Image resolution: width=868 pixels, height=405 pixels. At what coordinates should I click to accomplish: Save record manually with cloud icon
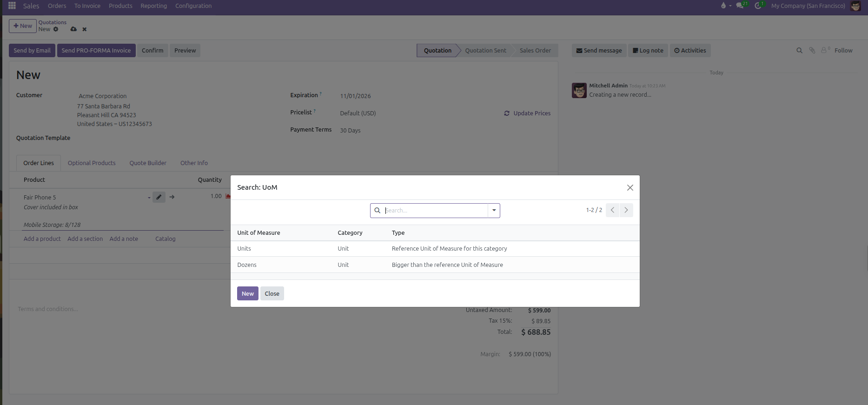[73, 29]
